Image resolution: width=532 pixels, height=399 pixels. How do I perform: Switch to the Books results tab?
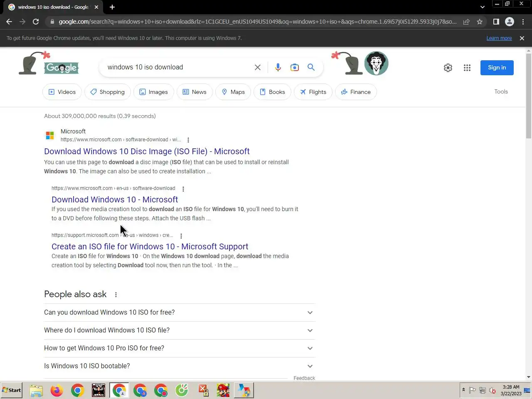273,92
